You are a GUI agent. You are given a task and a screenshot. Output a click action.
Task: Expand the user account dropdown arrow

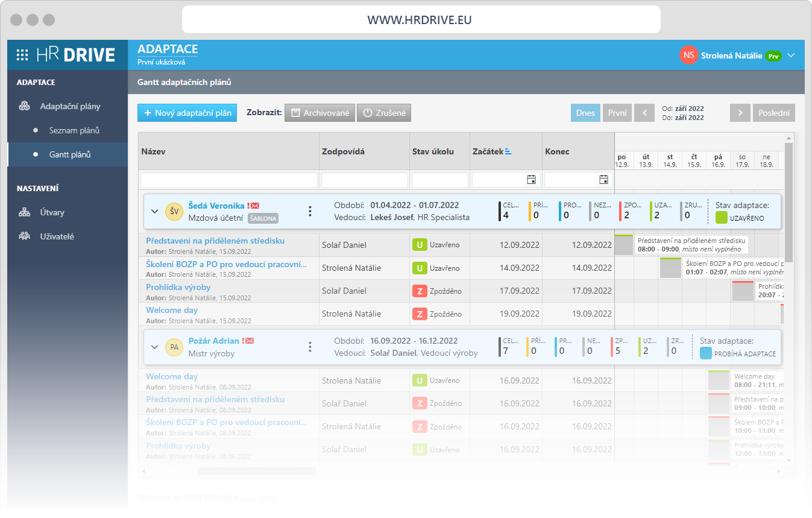click(792, 55)
